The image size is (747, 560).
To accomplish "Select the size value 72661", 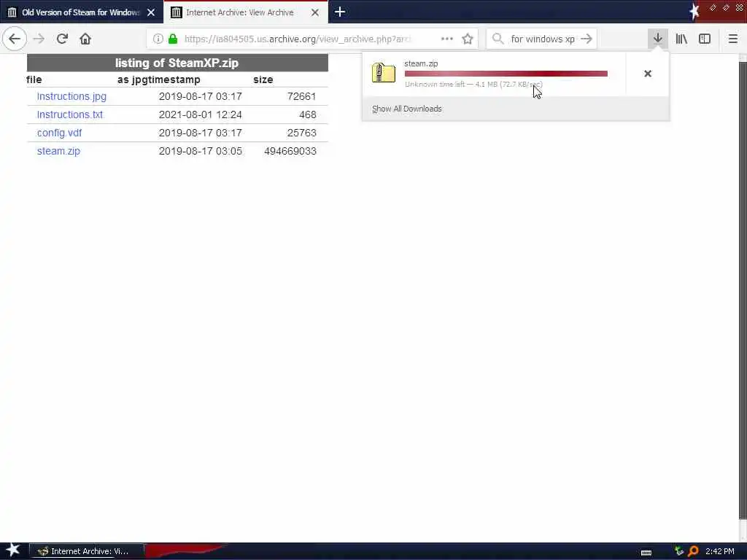I will 301,96.
